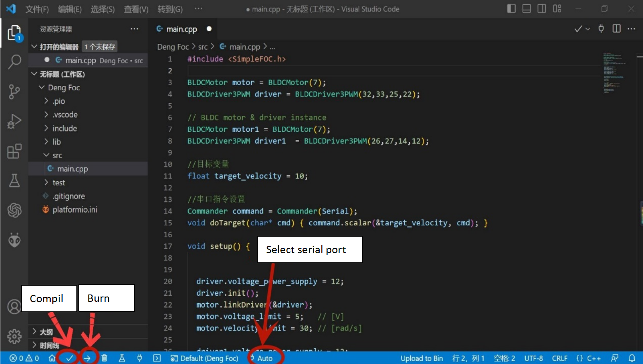
Task: Open the PlatformIO alien head icon
Action: [x=14, y=240]
